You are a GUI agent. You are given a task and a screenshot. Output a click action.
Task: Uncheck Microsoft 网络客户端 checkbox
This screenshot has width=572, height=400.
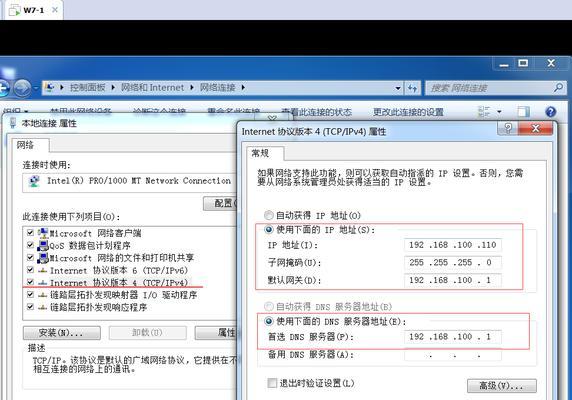click(30, 233)
